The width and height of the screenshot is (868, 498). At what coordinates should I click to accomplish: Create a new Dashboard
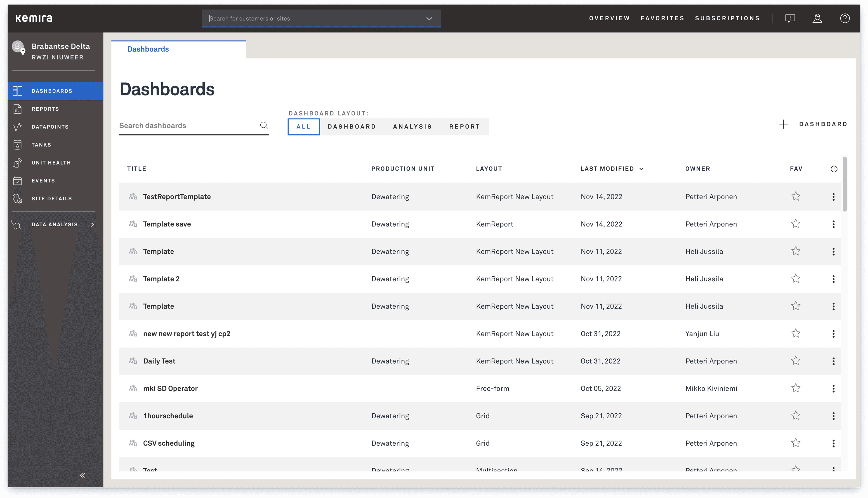(x=814, y=124)
